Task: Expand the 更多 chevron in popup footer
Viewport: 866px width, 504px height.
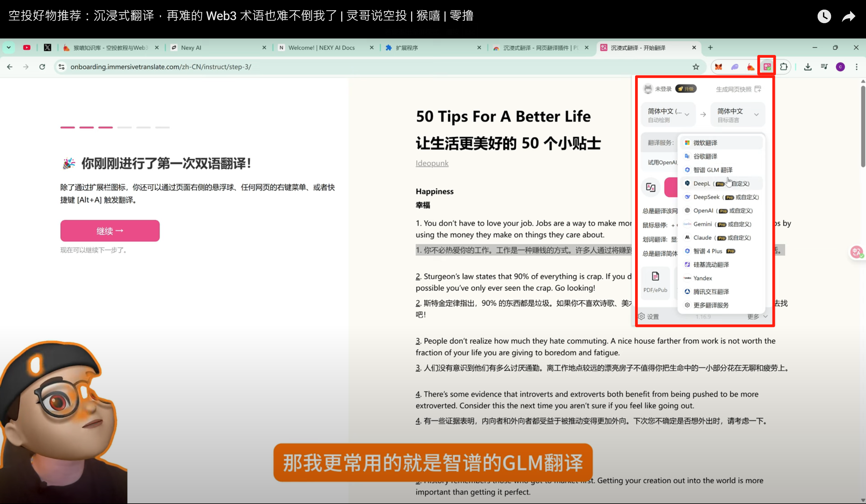Action: click(x=765, y=316)
